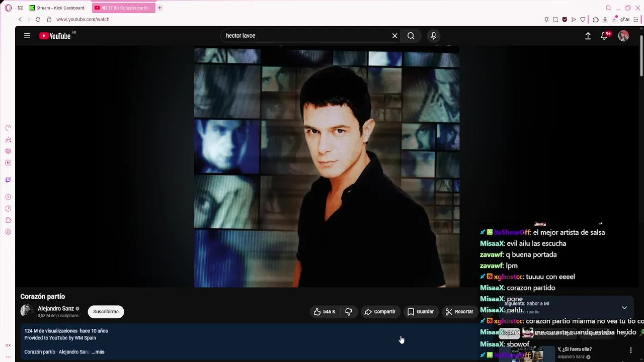This screenshot has width=644, height=362.
Task: Go forward with the browser forward arrow
Action: coord(29,19)
